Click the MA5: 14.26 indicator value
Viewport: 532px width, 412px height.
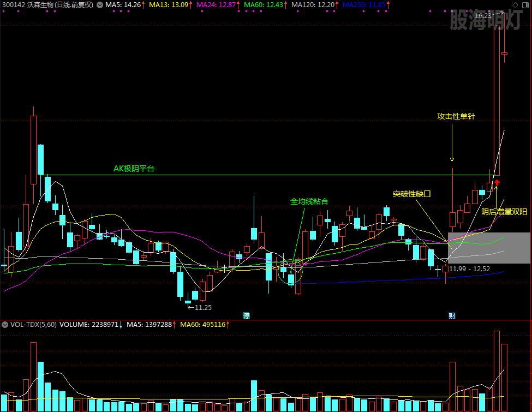(x=123, y=5)
